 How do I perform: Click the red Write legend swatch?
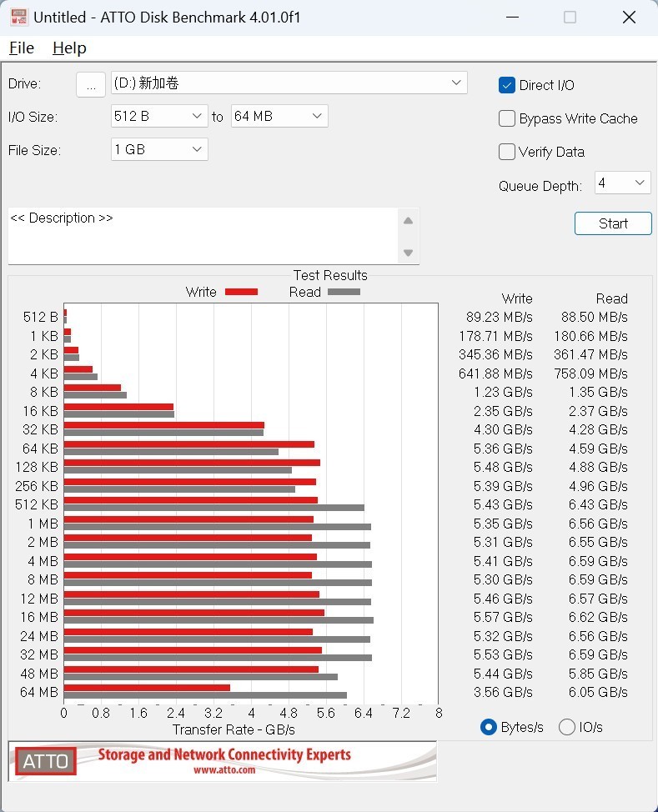point(241,292)
